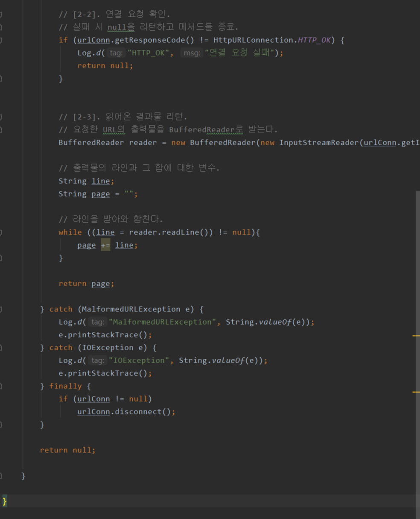Click the vertical editor scrollbar
This screenshot has width=420, height=519.
pyautogui.click(x=418, y=355)
